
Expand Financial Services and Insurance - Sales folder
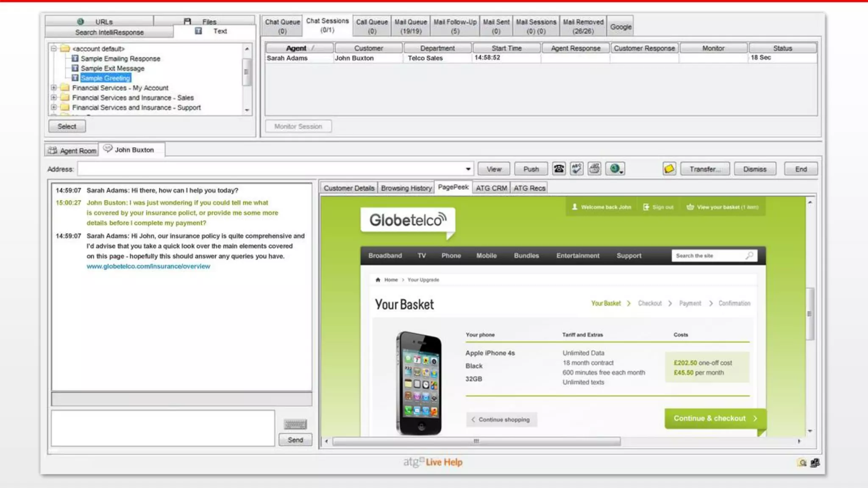point(54,97)
